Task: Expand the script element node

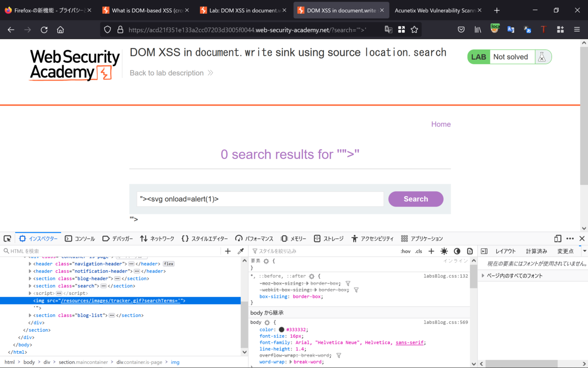Action: coord(30,293)
